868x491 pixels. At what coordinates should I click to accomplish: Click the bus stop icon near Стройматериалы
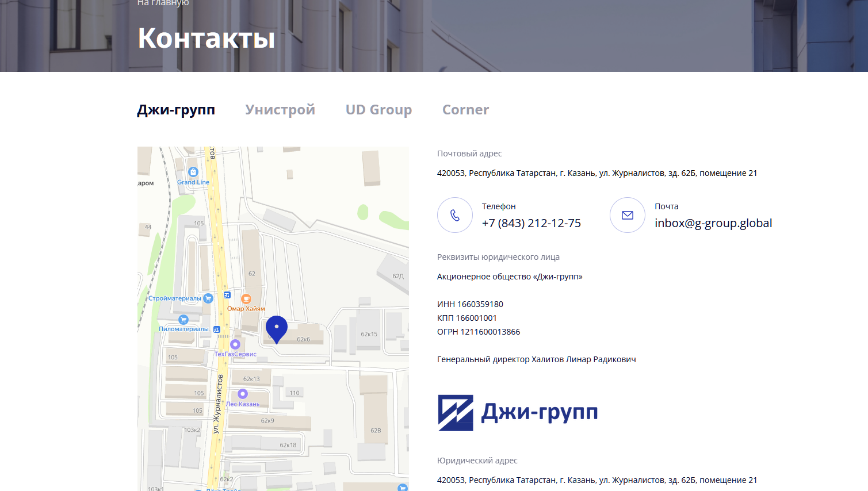pos(227,295)
